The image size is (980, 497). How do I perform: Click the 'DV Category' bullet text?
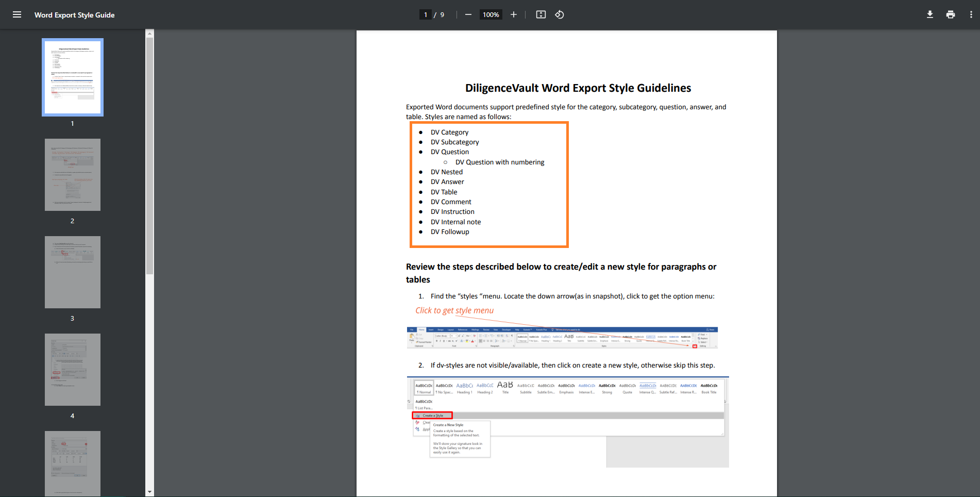coord(449,132)
